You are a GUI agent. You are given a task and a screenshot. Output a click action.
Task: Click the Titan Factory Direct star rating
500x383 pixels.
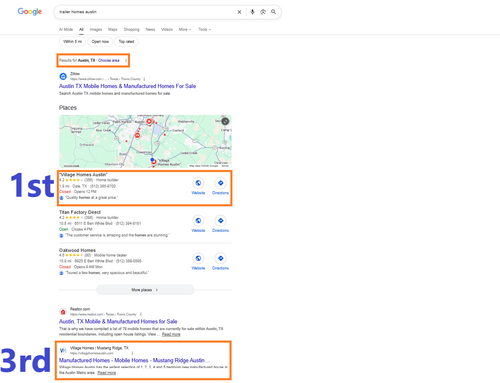(74, 218)
